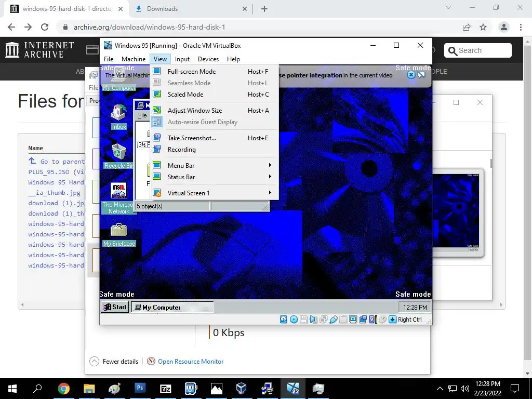Viewport: 532px width, 399px height.
Task: Close the pointer integration notification
Action: pyautogui.click(x=411, y=75)
